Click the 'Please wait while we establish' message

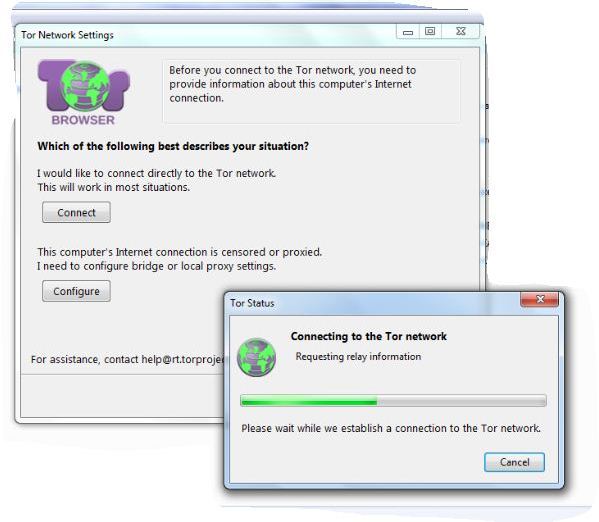coord(391,428)
